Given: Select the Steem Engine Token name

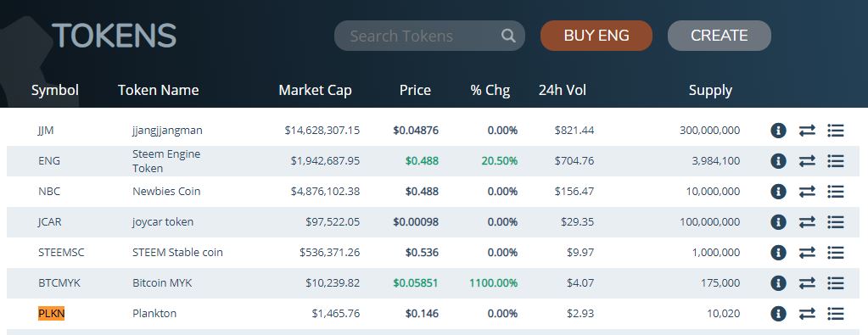Looking at the screenshot, I should coord(166,161).
